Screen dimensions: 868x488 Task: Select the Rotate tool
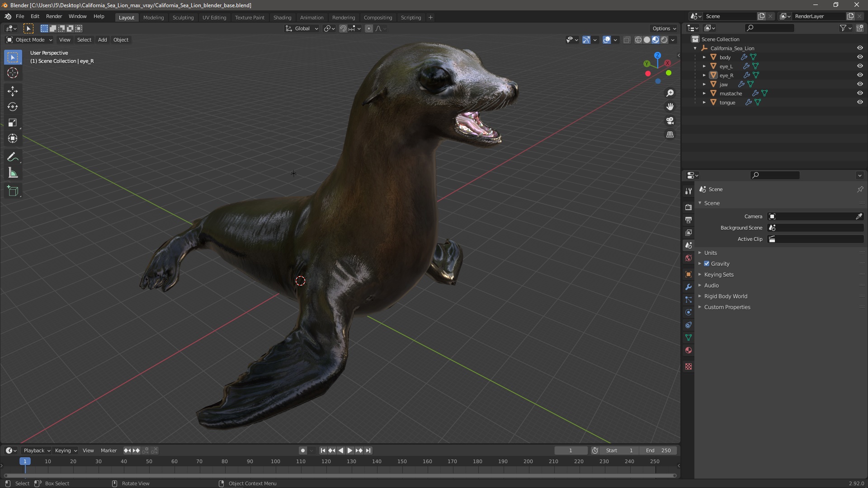coord(13,107)
